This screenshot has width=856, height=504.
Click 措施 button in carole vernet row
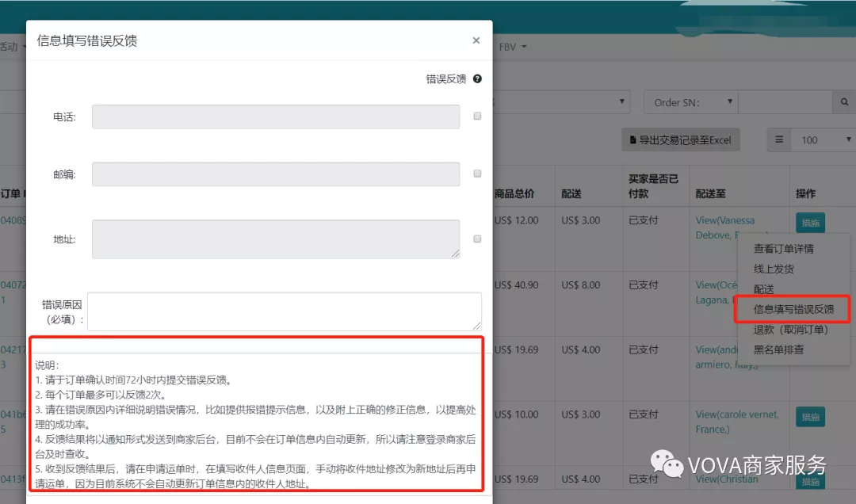click(810, 417)
